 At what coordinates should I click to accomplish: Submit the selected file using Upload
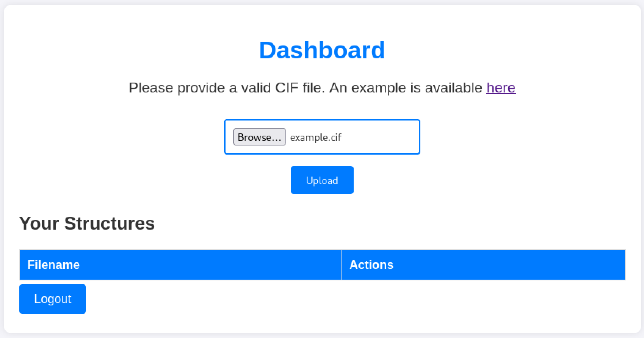tap(322, 180)
